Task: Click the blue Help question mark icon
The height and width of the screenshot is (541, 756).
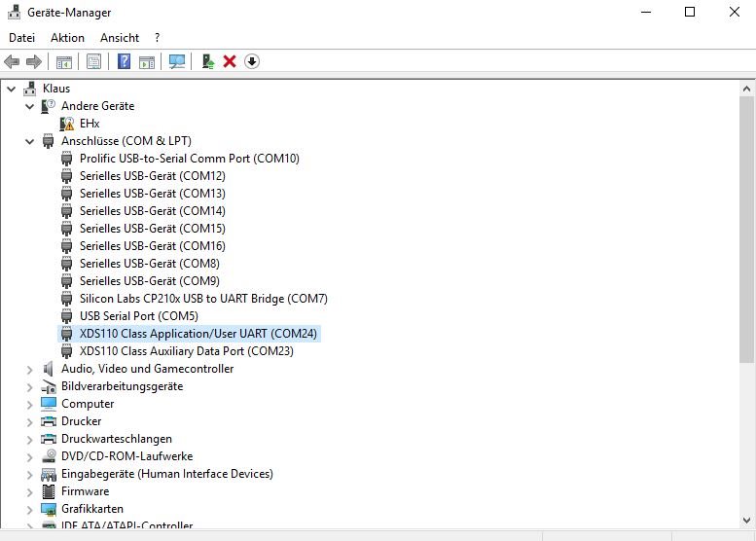Action: click(124, 61)
